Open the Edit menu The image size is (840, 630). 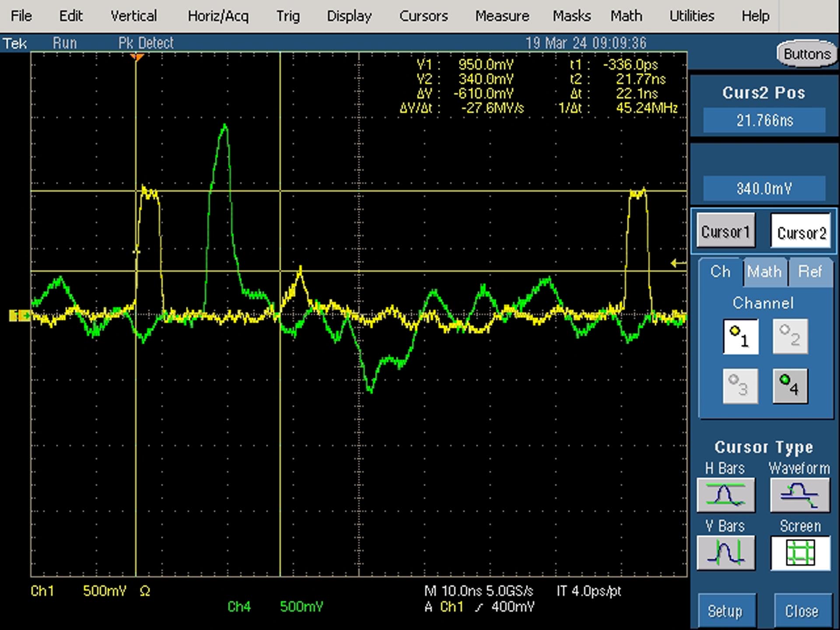[71, 16]
